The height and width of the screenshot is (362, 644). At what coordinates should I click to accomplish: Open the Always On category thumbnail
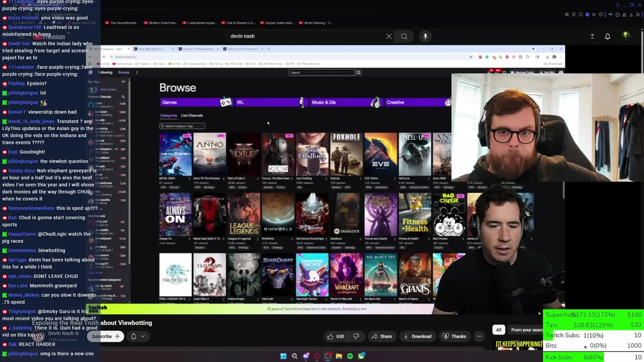click(x=176, y=215)
